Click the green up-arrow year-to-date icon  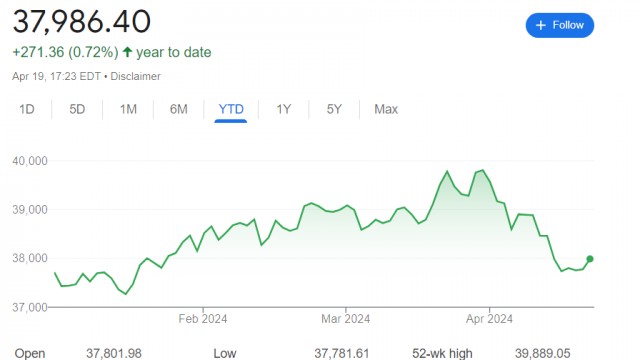point(127,52)
